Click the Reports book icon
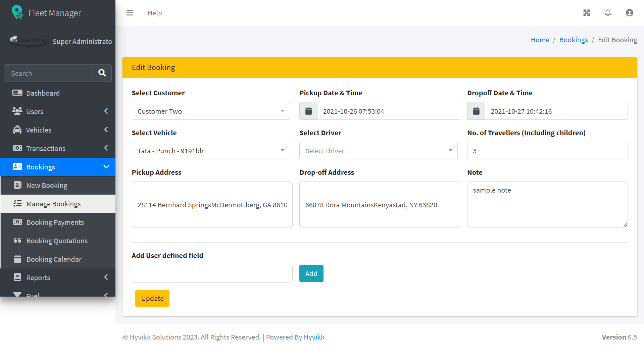This screenshot has width=644, height=357. click(17, 277)
